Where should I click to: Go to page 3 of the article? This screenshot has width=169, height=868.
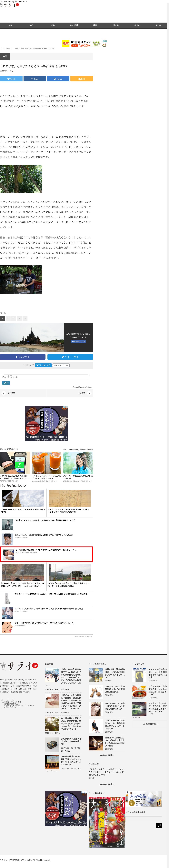coord(14,318)
